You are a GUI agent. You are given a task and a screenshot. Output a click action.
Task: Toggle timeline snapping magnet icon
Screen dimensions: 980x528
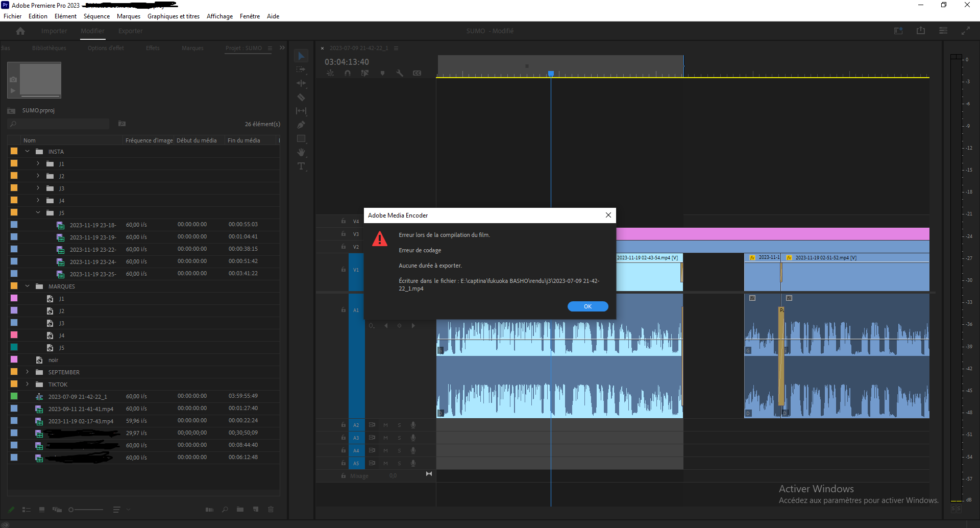coord(348,73)
